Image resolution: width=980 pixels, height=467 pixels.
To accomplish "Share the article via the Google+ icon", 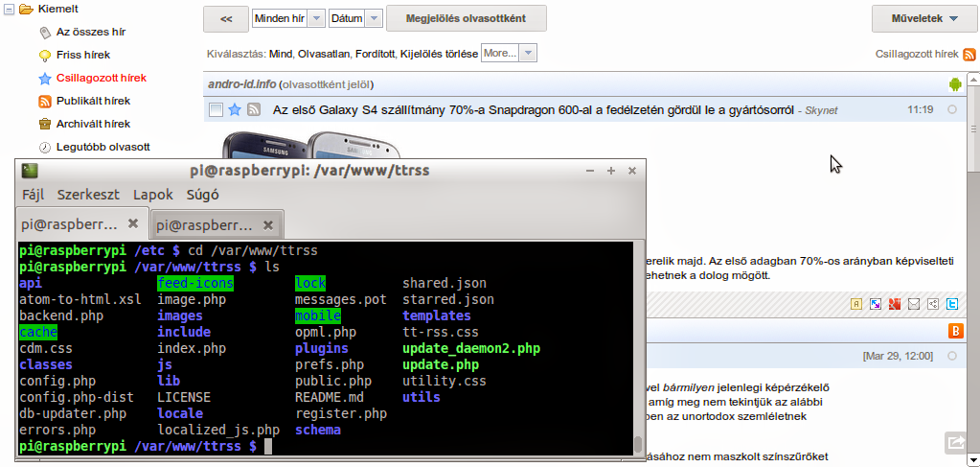I will tap(895, 304).
